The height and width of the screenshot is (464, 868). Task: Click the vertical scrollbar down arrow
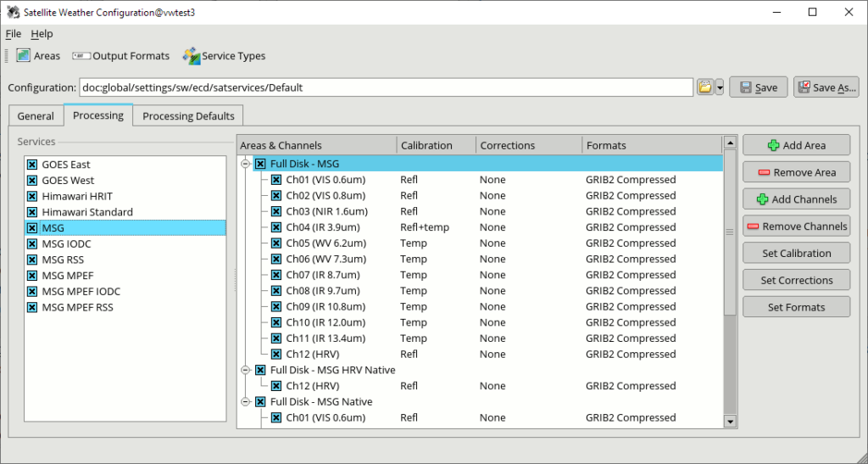coord(729,421)
